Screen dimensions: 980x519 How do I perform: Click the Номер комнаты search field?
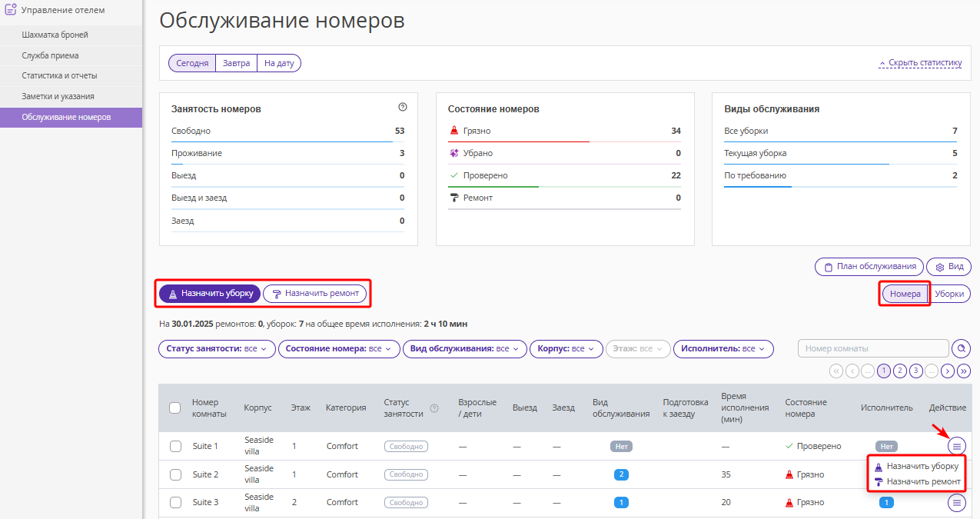point(873,349)
